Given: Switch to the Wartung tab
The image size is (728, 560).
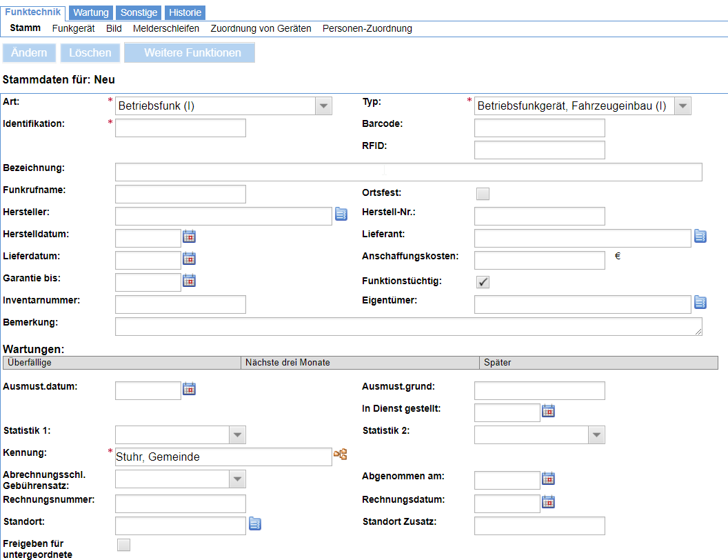Looking at the screenshot, I should point(91,12).
